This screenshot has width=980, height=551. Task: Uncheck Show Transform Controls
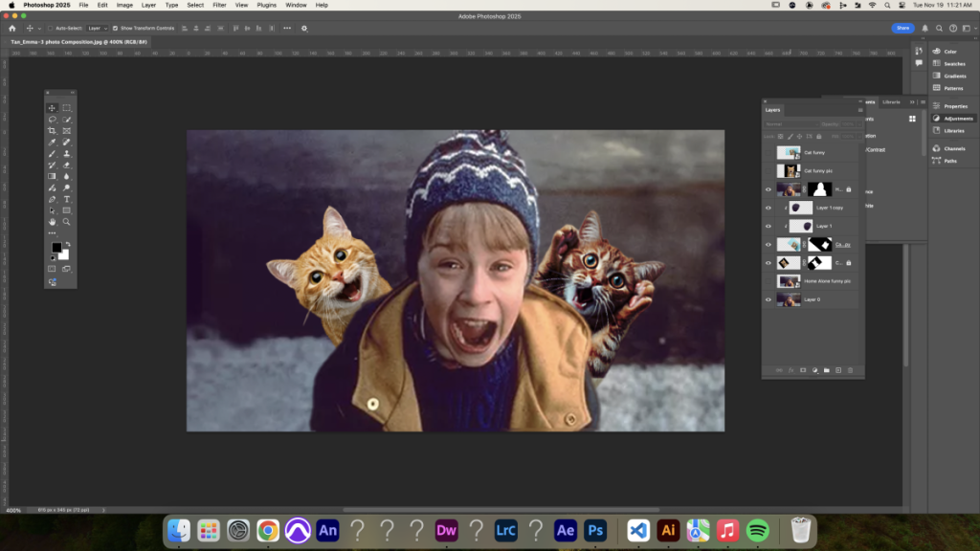pos(115,28)
